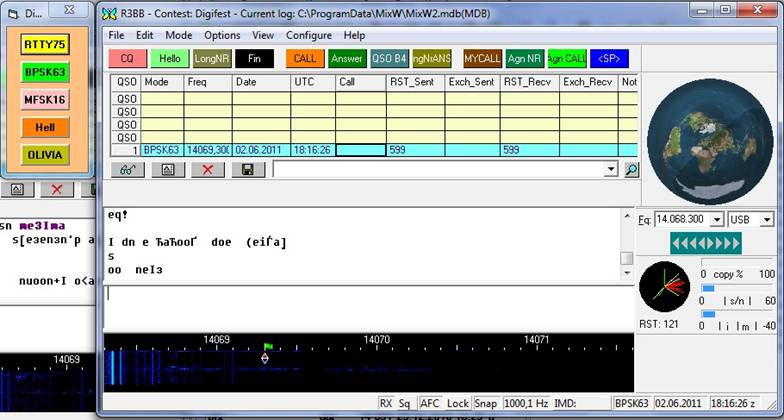Click the binoculars lookup icon in log toolbar
Viewport: 784px width, 420px height.
[x=128, y=170]
